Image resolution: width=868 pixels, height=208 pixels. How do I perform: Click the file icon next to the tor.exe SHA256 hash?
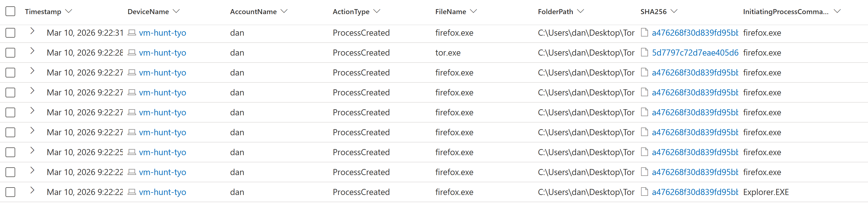[x=645, y=53]
